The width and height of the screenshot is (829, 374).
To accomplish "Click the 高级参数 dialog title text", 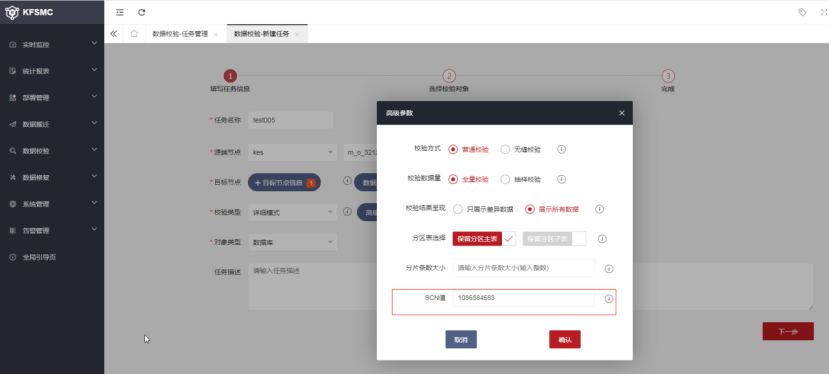I will [399, 113].
